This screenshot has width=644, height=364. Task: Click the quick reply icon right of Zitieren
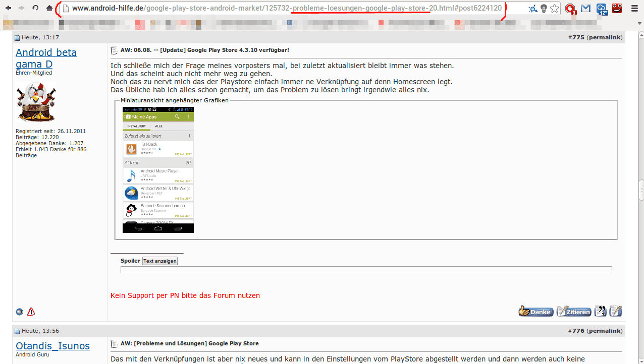tap(616, 312)
